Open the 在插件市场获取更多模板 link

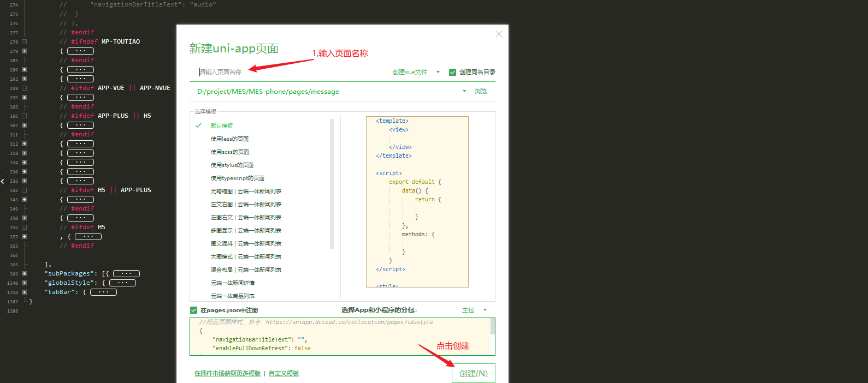pyautogui.click(x=227, y=373)
